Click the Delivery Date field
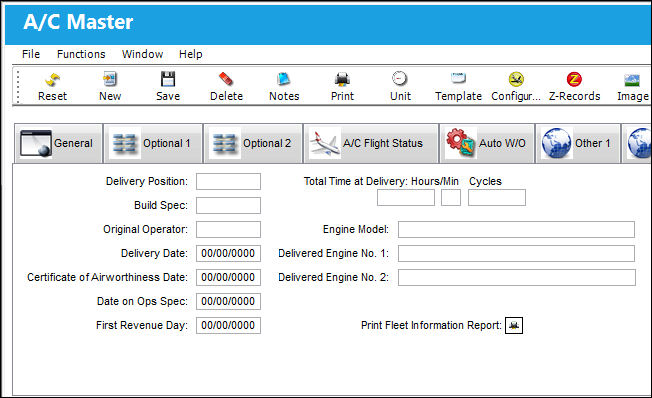 pos(228,253)
